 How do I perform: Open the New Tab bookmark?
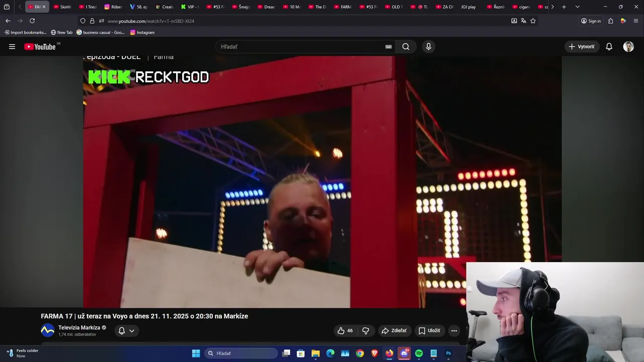61,32
